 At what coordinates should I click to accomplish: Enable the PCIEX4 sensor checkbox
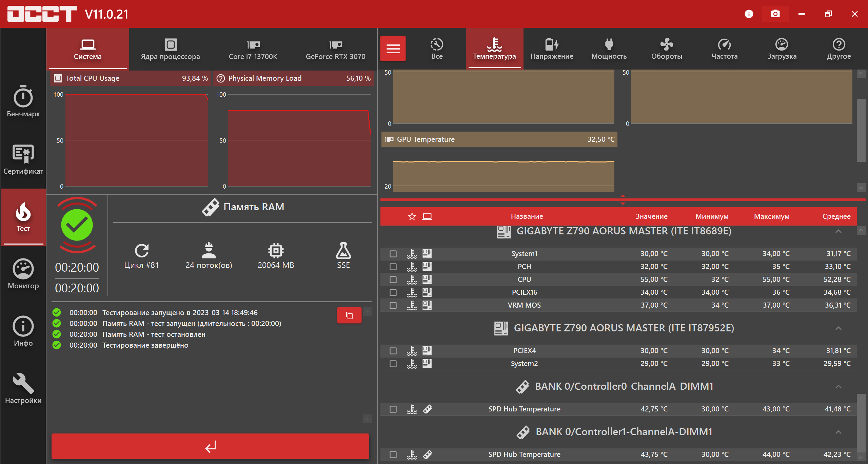click(393, 351)
